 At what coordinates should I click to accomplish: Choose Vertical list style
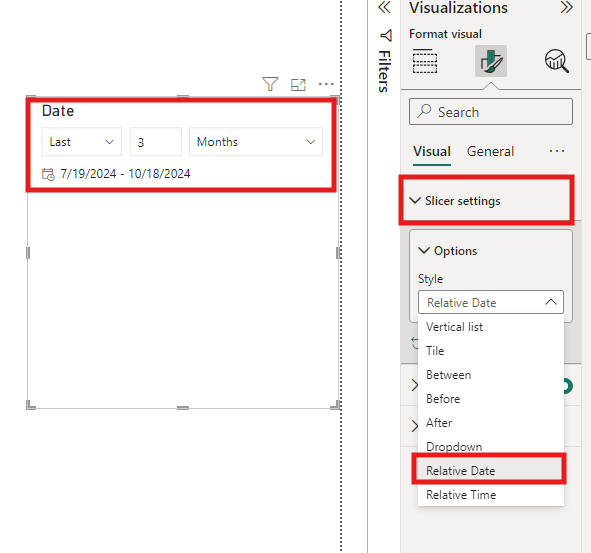coord(491,327)
